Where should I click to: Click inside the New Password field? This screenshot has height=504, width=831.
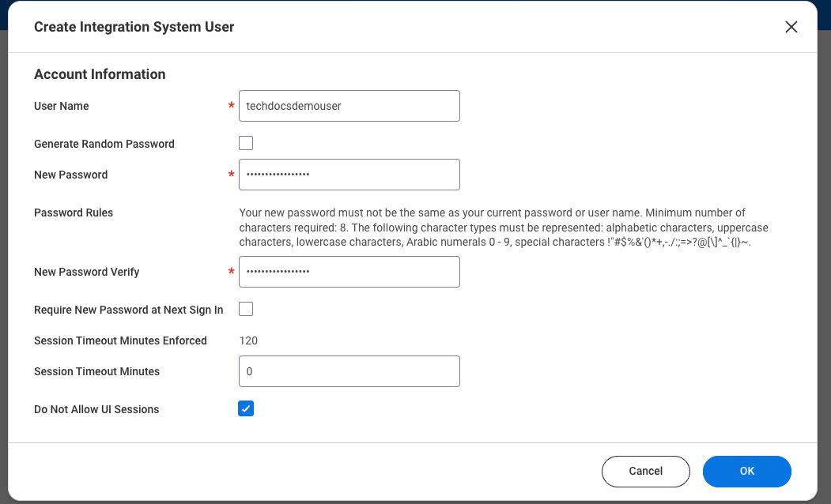point(349,175)
